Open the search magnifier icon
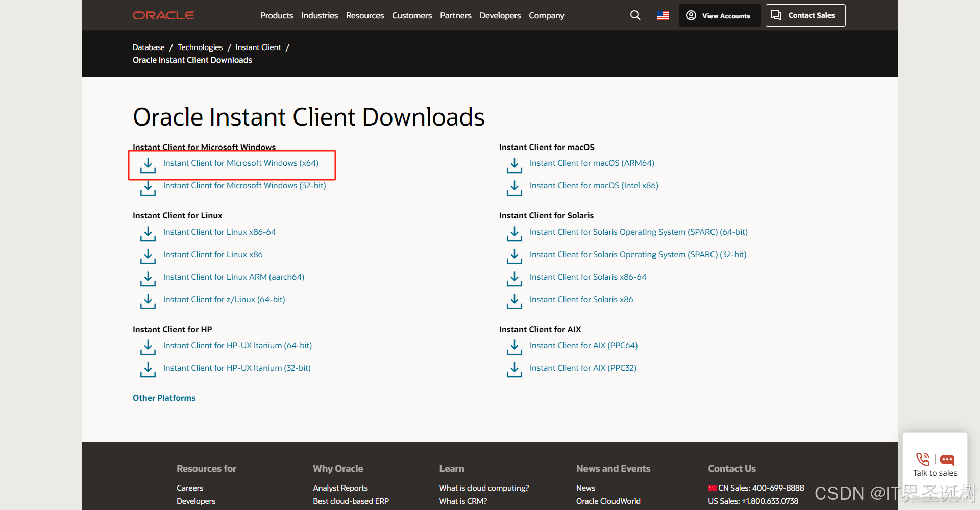980x510 pixels. point(634,15)
